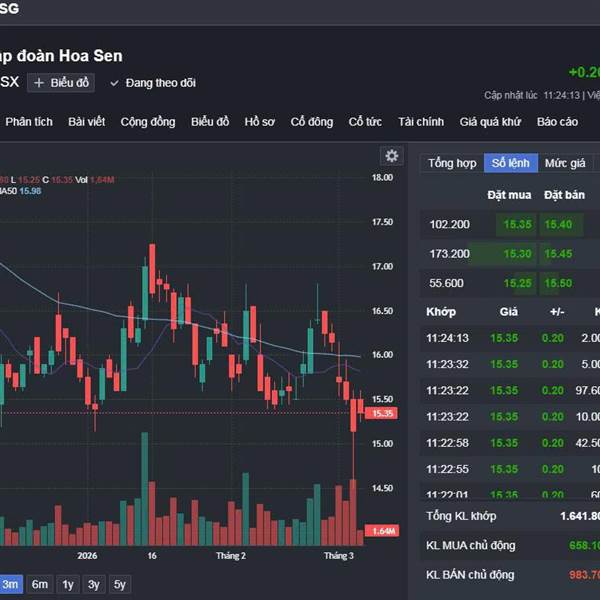Select Sổ lệnh order book tab
The width and height of the screenshot is (600, 600).
point(511,163)
